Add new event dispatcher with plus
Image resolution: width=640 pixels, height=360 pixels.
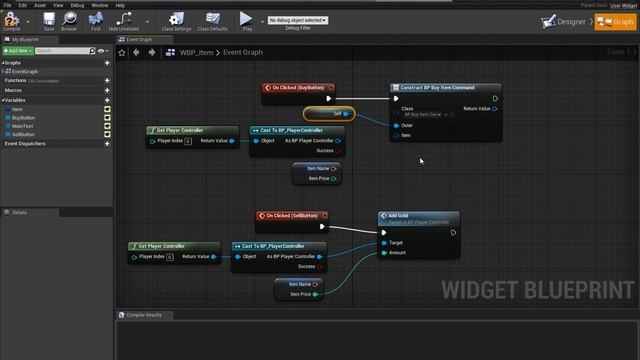(x=107, y=144)
